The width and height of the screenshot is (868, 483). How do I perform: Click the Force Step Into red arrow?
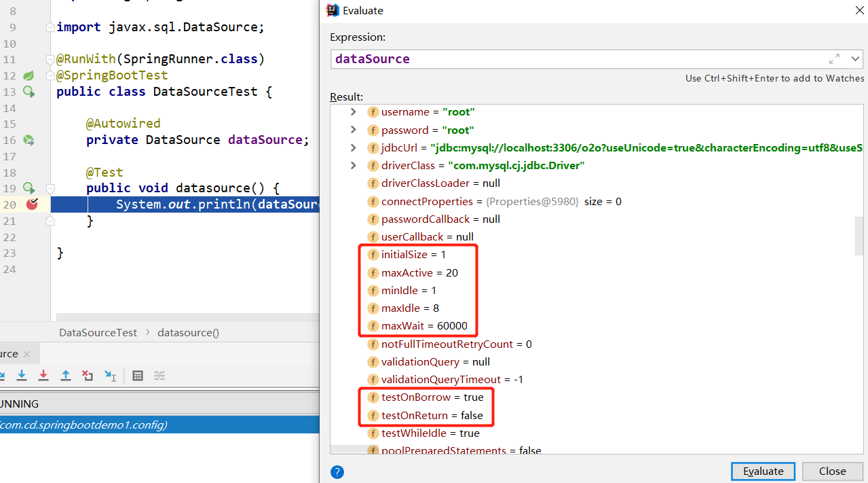(x=43, y=376)
